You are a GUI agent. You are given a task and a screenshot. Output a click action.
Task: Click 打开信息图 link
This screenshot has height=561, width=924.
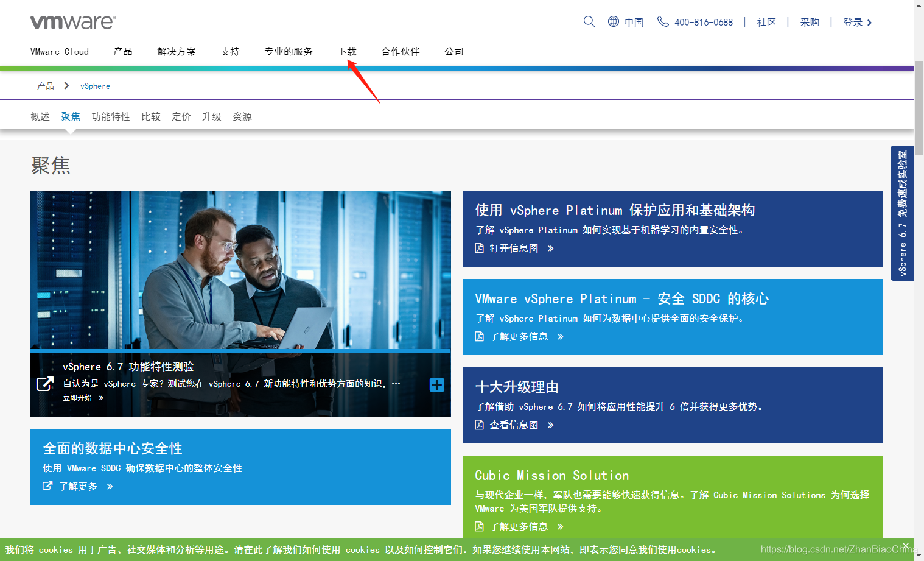[514, 249]
